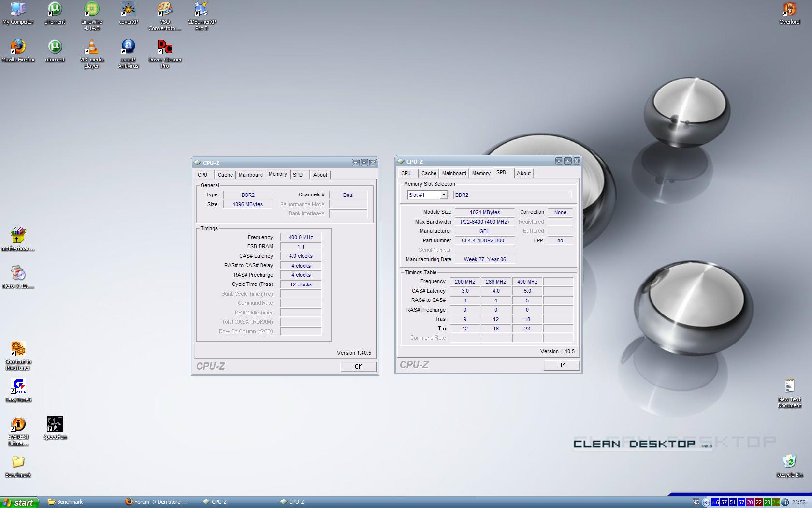Launch coverXP desktop icon
The height and width of the screenshot is (508, 812).
[x=128, y=13]
